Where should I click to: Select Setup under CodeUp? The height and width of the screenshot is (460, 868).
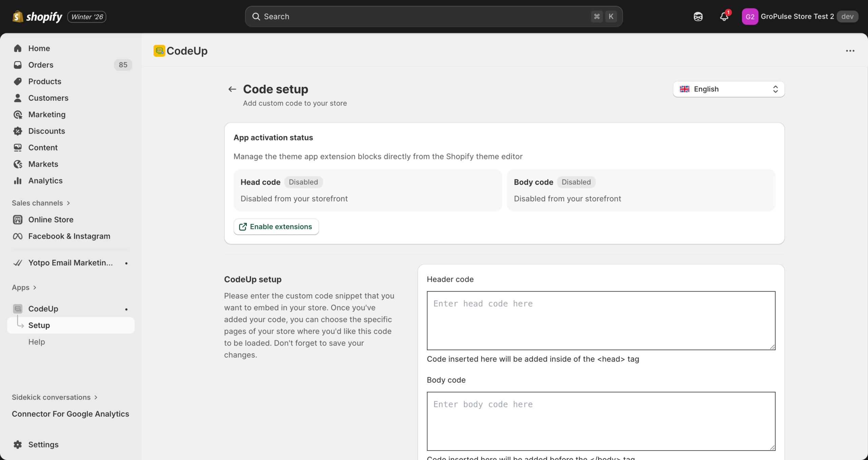pyautogui.click(x=39, y=325)
